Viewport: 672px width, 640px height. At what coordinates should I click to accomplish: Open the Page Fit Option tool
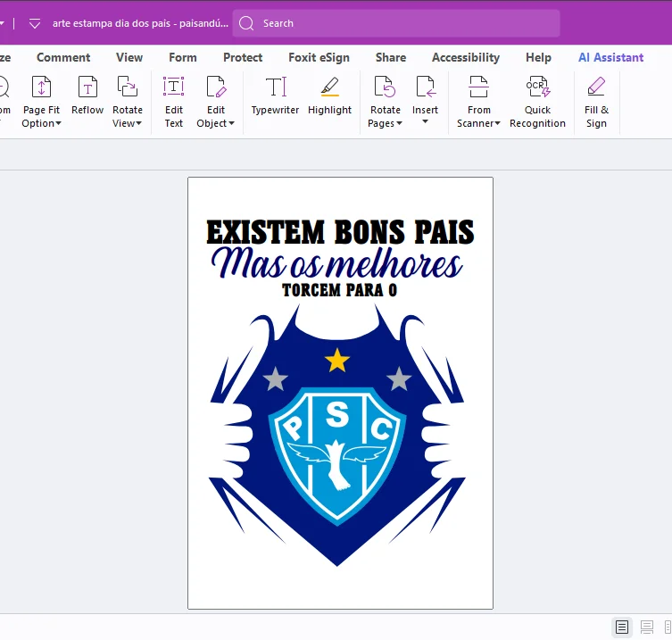point(42,103)
